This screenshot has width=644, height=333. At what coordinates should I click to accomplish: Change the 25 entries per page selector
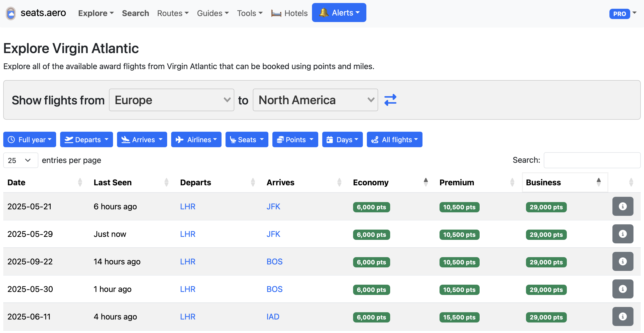click(21, 160)
